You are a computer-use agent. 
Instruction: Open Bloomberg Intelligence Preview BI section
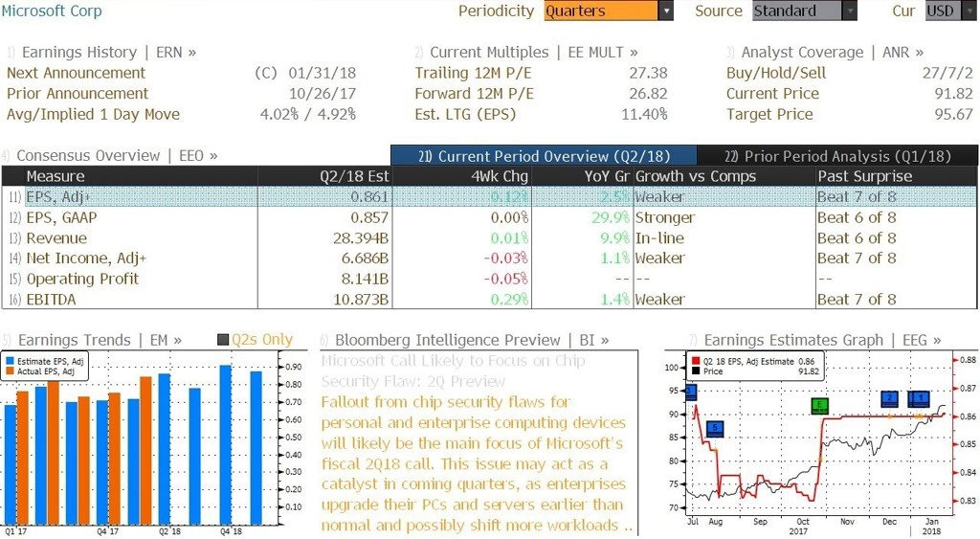point(464,340)
